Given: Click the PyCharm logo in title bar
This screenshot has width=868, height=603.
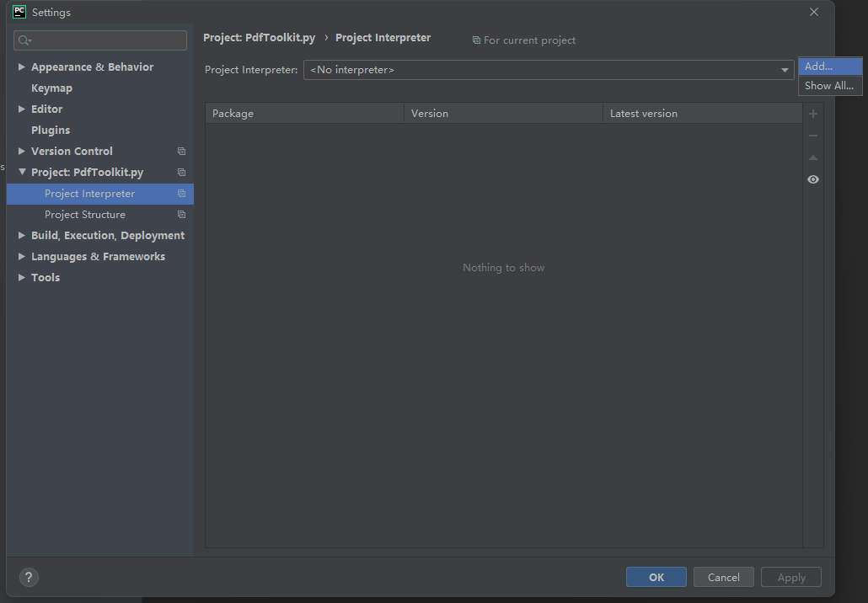Looking at the screenshot, I should click(19, 12).
